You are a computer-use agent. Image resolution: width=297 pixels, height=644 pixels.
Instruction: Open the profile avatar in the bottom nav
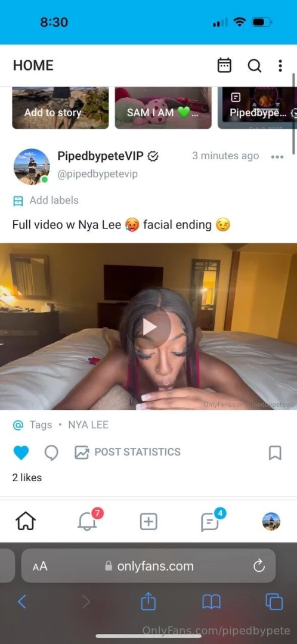coord(271,522)
